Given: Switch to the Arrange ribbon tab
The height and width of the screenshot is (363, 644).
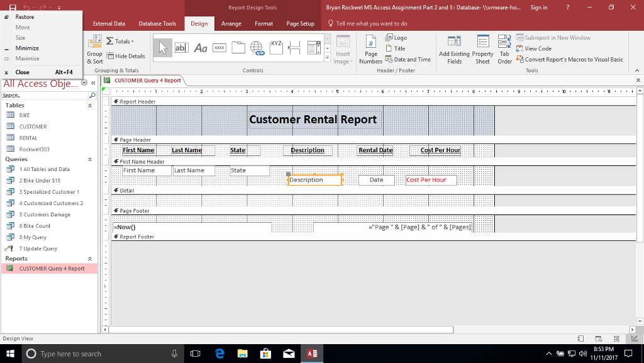Looking at the screenshot, I should [231, 23].
